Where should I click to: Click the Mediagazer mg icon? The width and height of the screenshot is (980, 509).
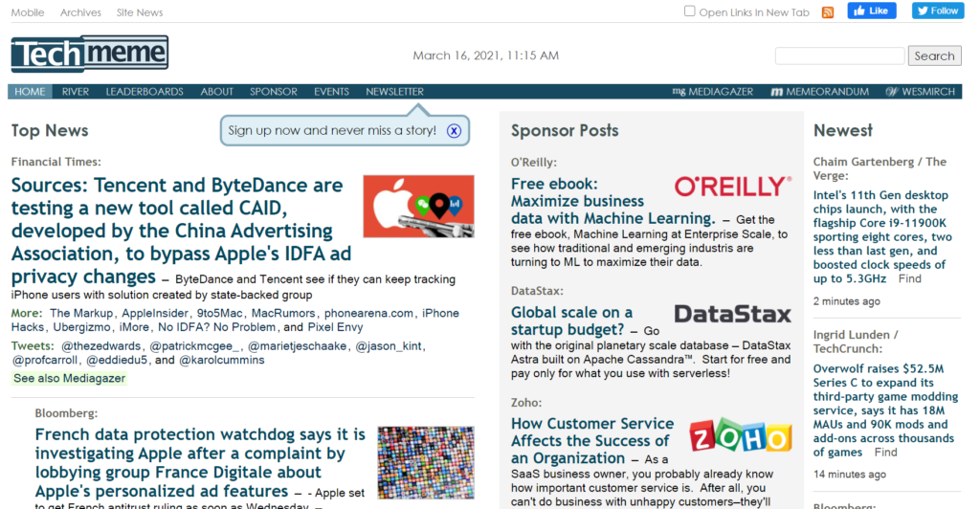point(679,91)
